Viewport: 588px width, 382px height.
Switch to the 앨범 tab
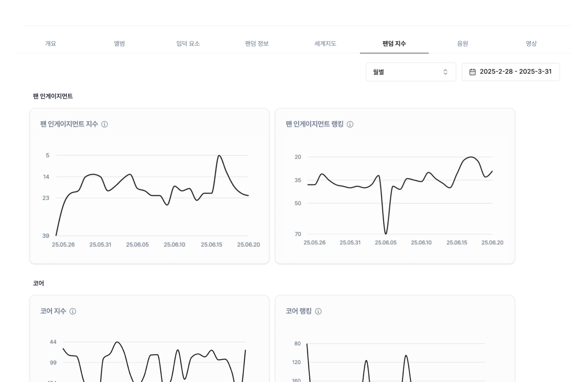click(119, 43)
